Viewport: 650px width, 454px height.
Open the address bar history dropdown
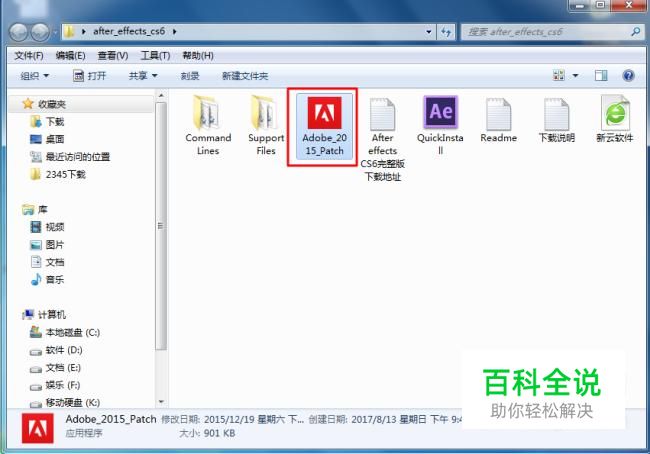click(429, 32)
